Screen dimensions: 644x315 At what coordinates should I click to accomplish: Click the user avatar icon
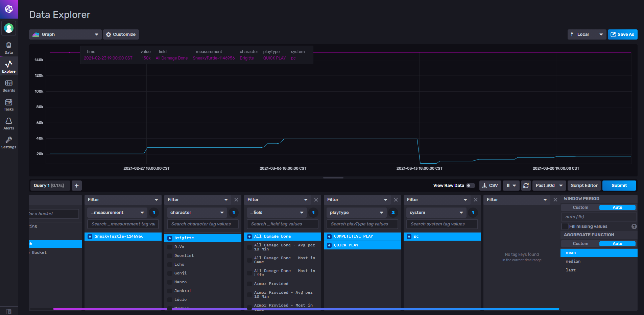point(9,28)
